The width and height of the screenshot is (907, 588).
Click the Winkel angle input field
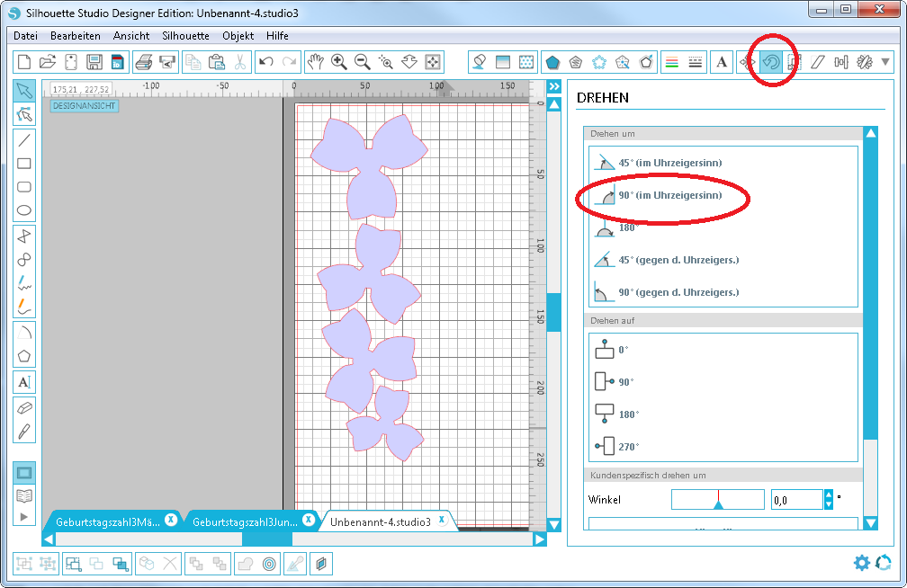tap(795, 500)
